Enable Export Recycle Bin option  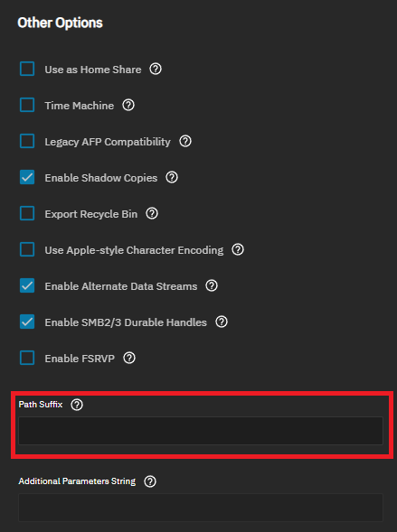(x=27, y=213)
